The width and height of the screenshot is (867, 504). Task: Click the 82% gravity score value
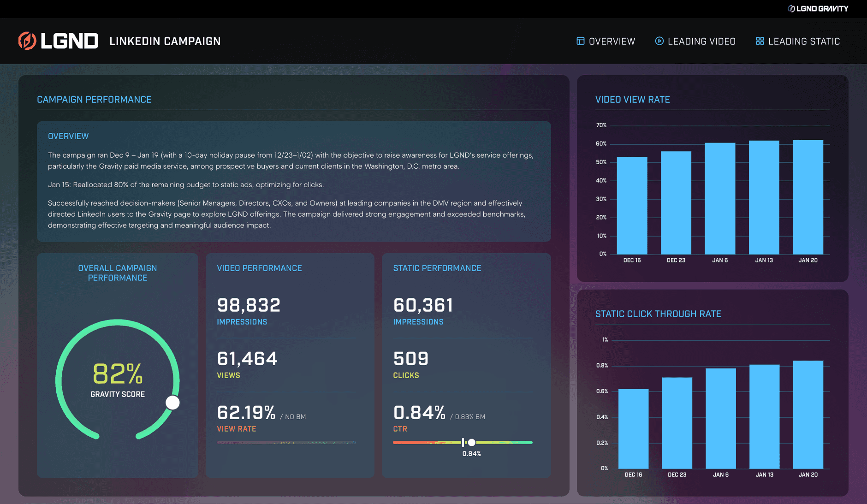tap(118, 374)
